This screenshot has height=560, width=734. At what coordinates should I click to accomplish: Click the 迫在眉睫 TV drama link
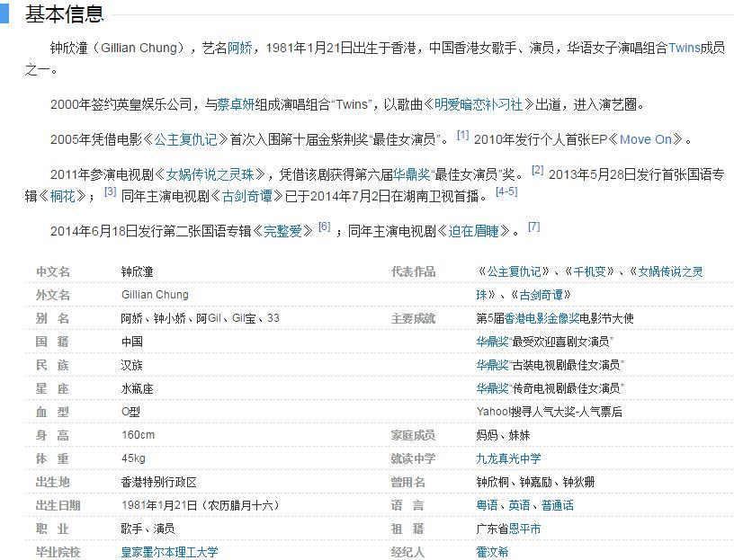478,231
